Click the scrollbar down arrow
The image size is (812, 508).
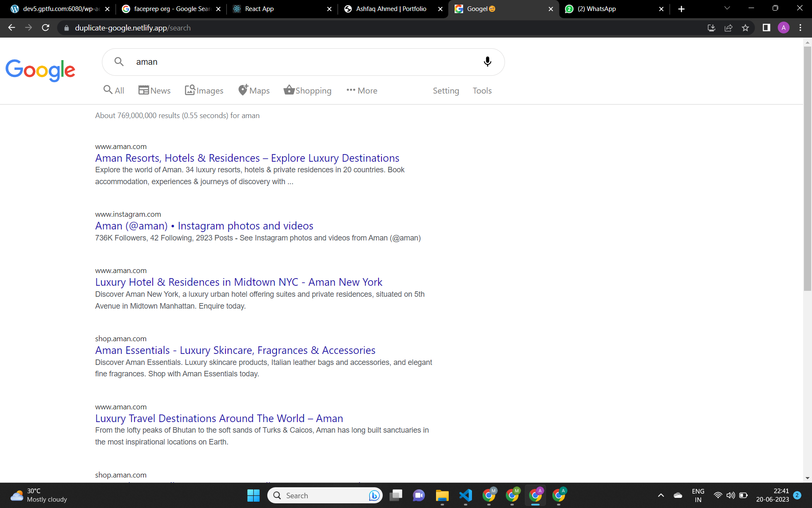click(807, 478)
